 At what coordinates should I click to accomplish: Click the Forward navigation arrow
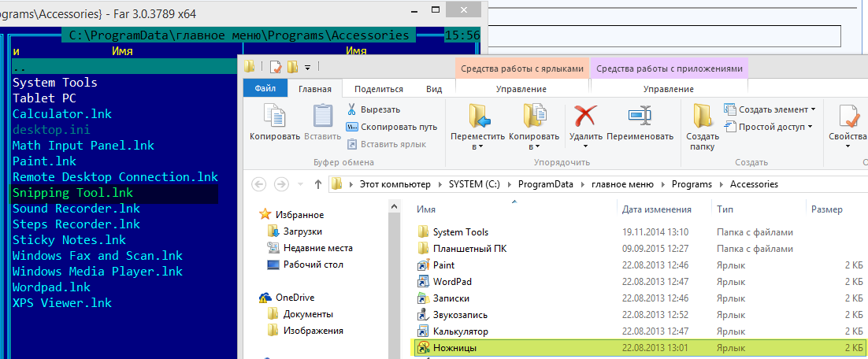click(282, 184)
